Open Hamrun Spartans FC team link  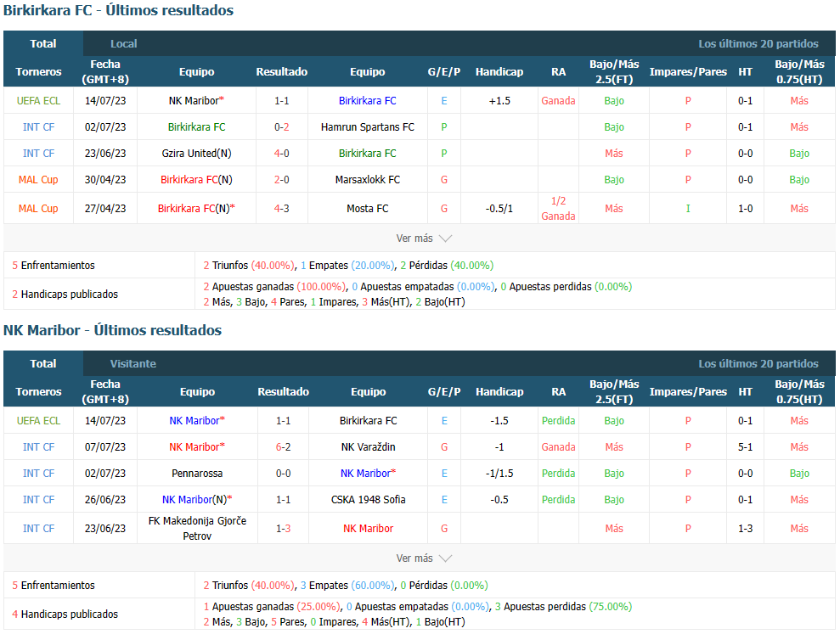click(368, 127)
